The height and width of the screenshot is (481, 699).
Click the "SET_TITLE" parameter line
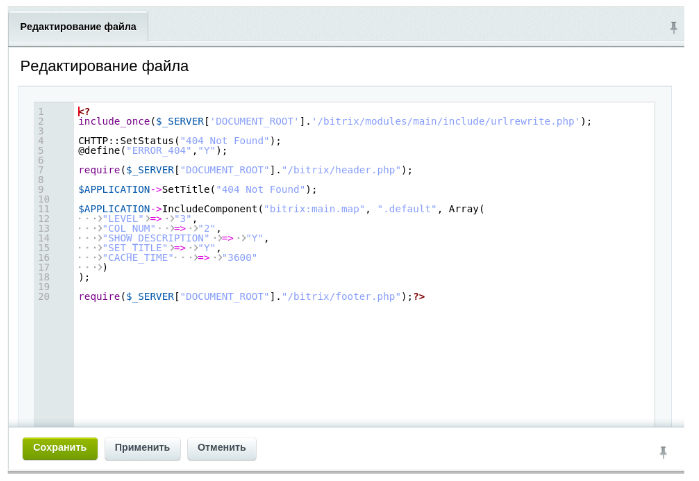tap(150, 247)
